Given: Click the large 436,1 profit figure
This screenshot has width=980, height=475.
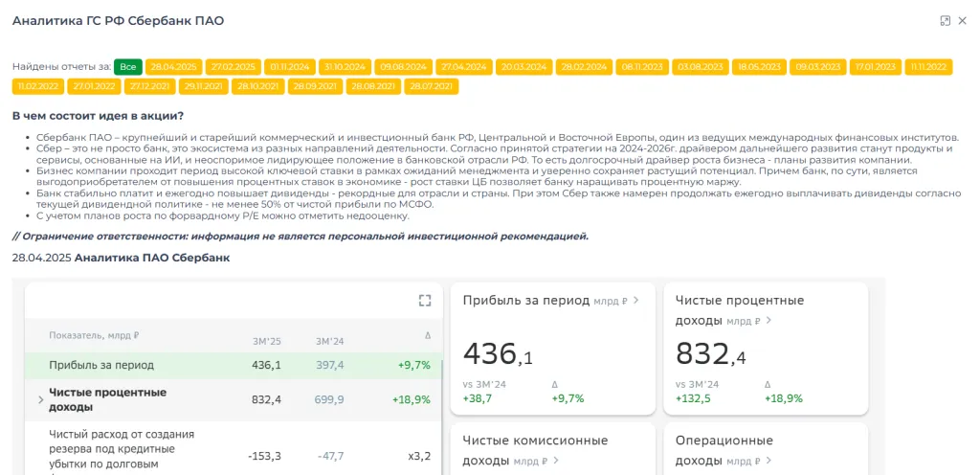Looking at the screenshot, I should [x=498, y=354].
